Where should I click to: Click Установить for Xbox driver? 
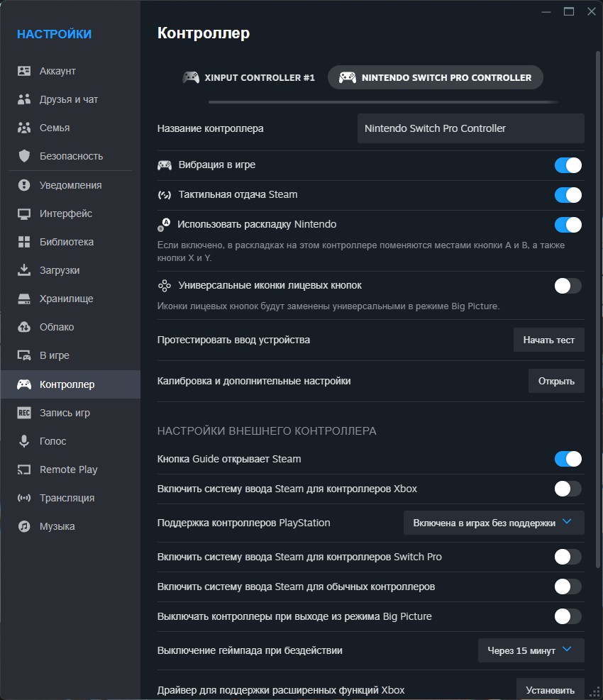click(550, 690)
